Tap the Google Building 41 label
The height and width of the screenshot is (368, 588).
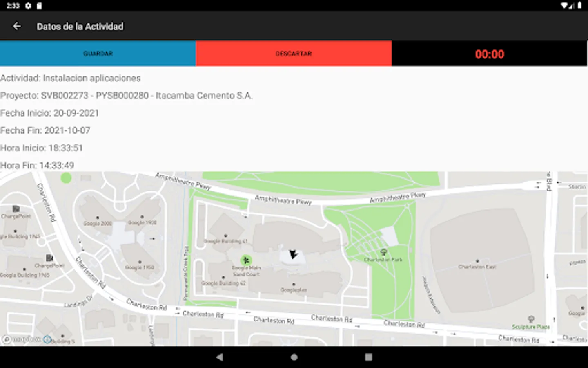point(226,241)
